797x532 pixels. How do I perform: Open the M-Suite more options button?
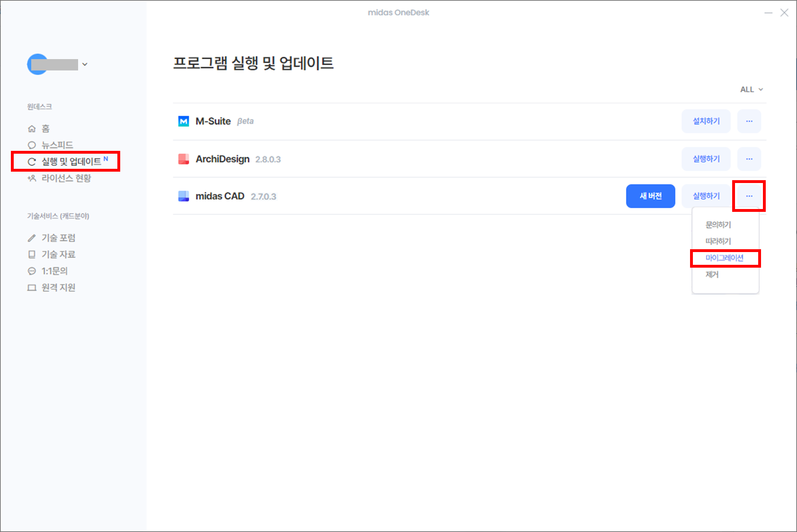(x=749, y=121)
